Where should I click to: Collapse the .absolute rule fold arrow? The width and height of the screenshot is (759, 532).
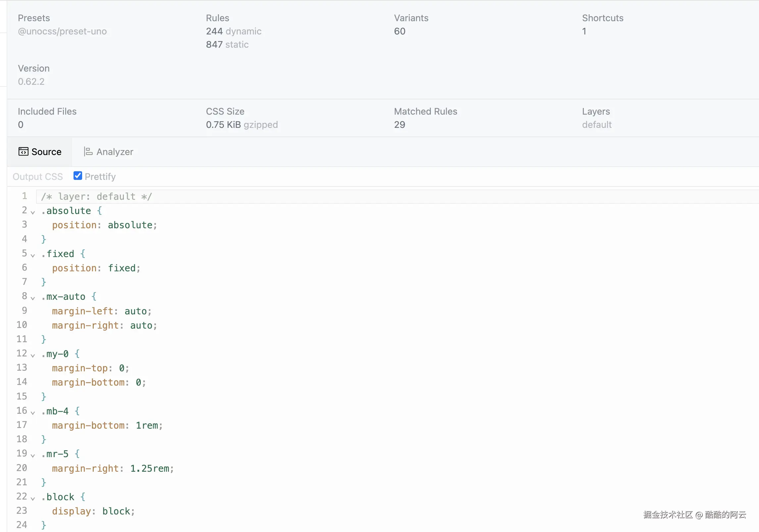click(x=33, y=212)
